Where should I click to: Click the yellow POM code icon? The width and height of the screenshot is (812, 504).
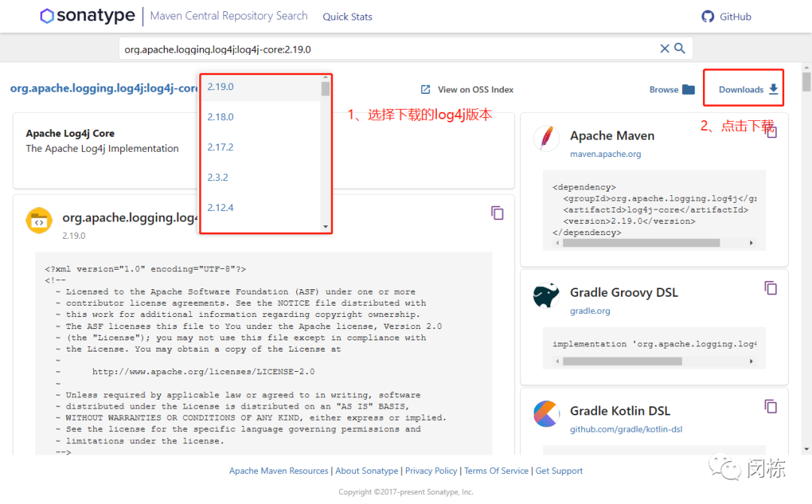pos(39,221)
